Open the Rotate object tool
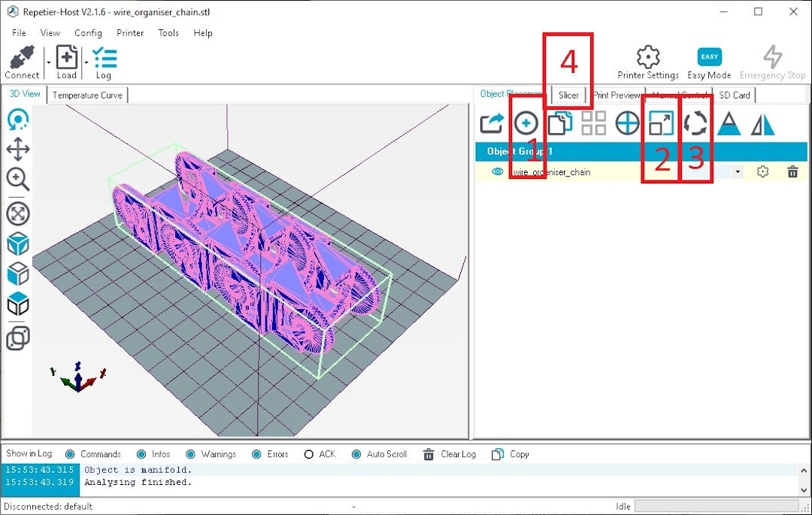Screen dimensions: 812x515 (695, 123)
